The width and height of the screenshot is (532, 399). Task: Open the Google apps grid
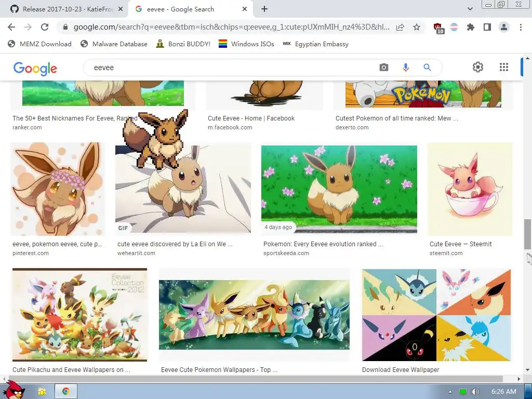[504, 67]
